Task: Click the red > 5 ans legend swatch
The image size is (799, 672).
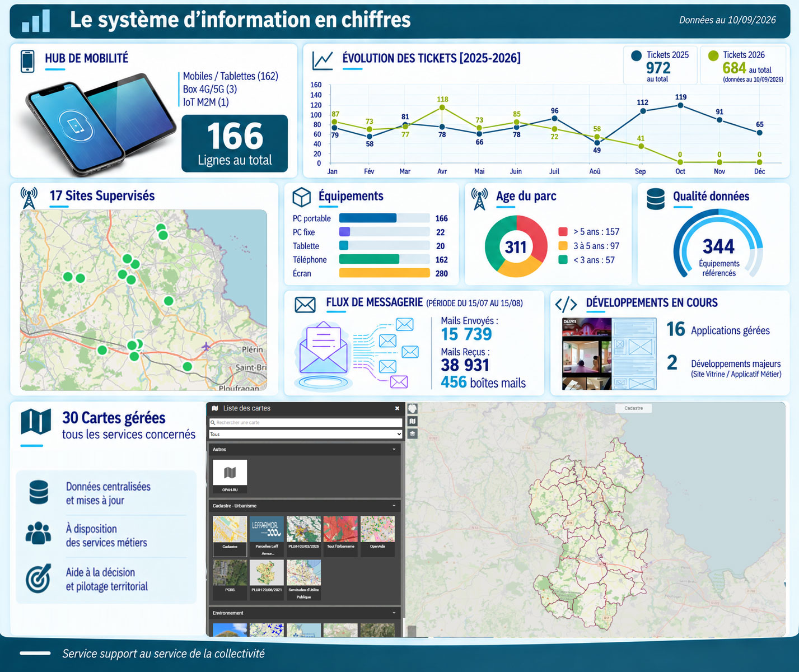Action: 563,232
